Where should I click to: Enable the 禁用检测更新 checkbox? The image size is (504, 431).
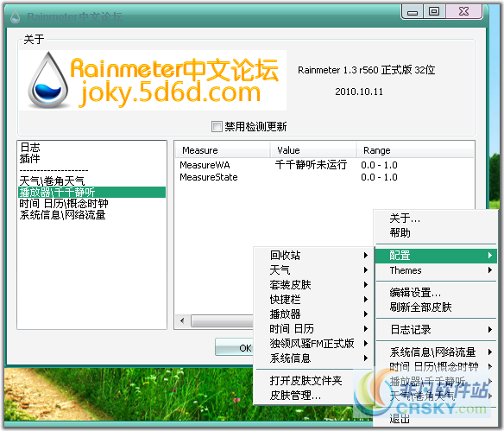pos(217,126)
